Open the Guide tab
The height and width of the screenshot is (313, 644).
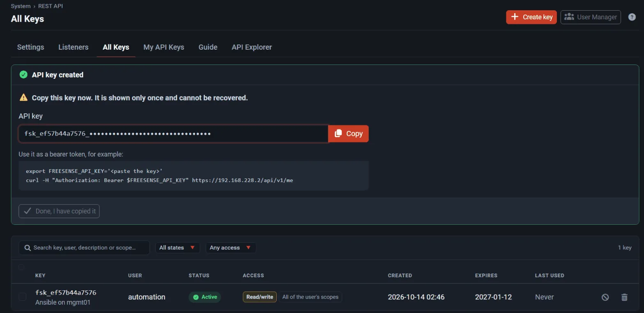(208, 47)
